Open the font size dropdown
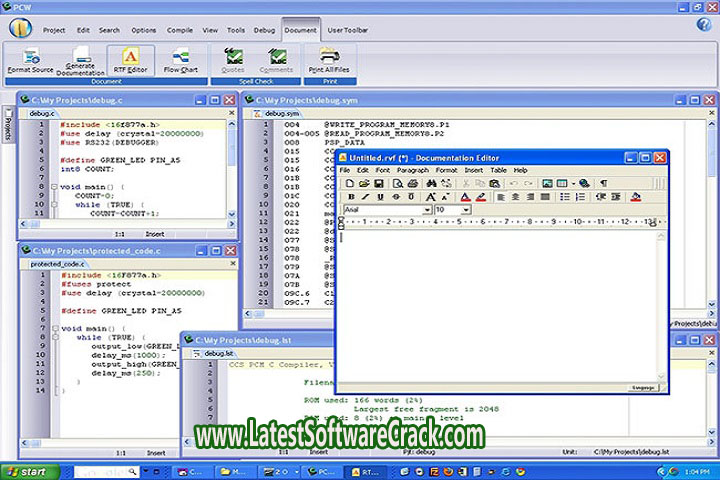The image size is (720, 480). (x=466, y=210)
